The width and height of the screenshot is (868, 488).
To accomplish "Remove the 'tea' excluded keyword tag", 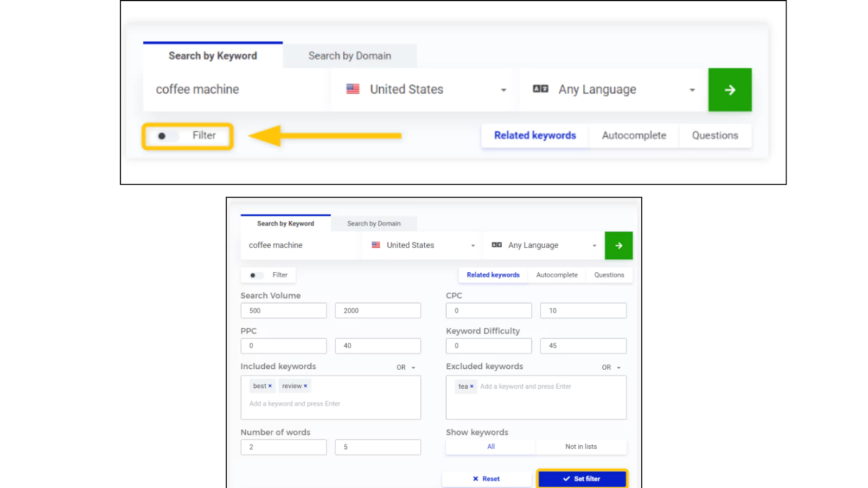I will coord(471,387).
